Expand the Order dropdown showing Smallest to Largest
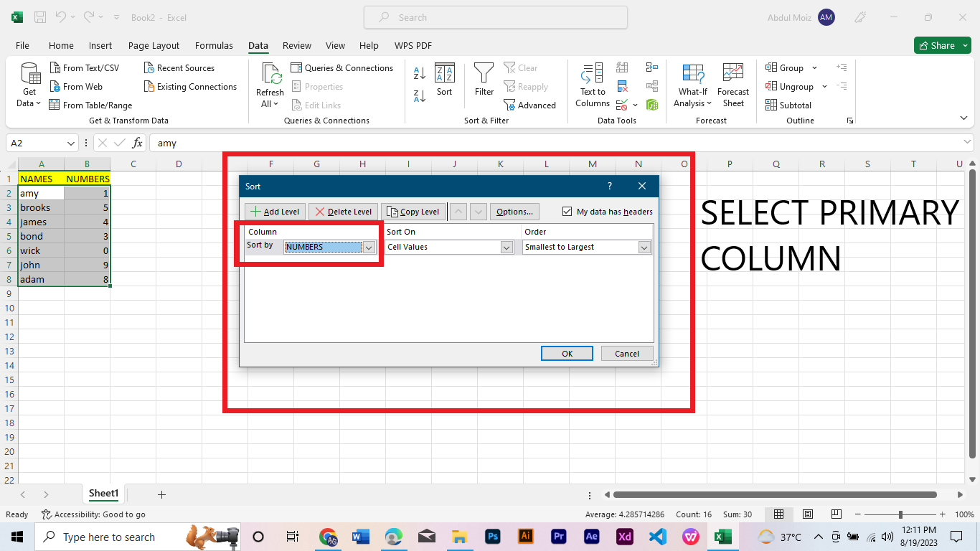 click(644, 247)
